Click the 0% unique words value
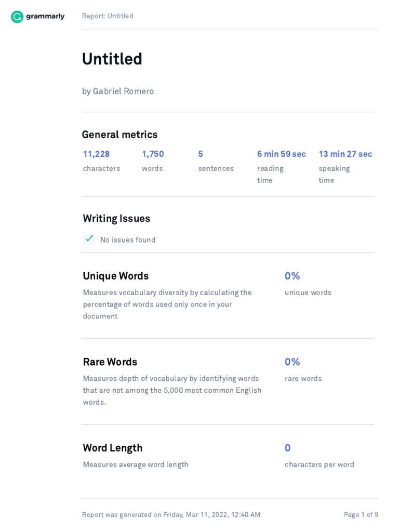Image resolution: width=399 pixels, height=532 pixels. (292, 276)
